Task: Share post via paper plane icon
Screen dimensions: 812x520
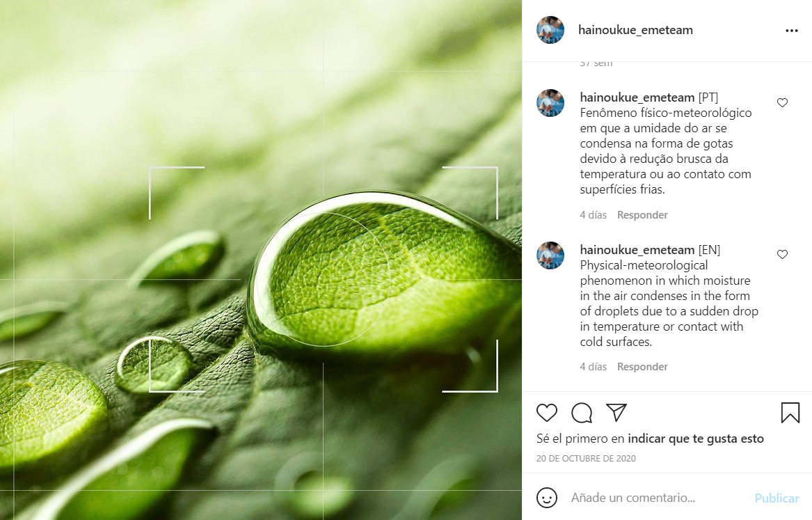Action: 616,412
